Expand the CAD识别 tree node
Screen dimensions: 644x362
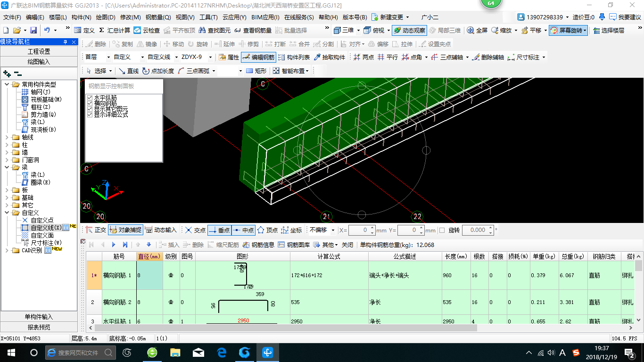(8, 250)
